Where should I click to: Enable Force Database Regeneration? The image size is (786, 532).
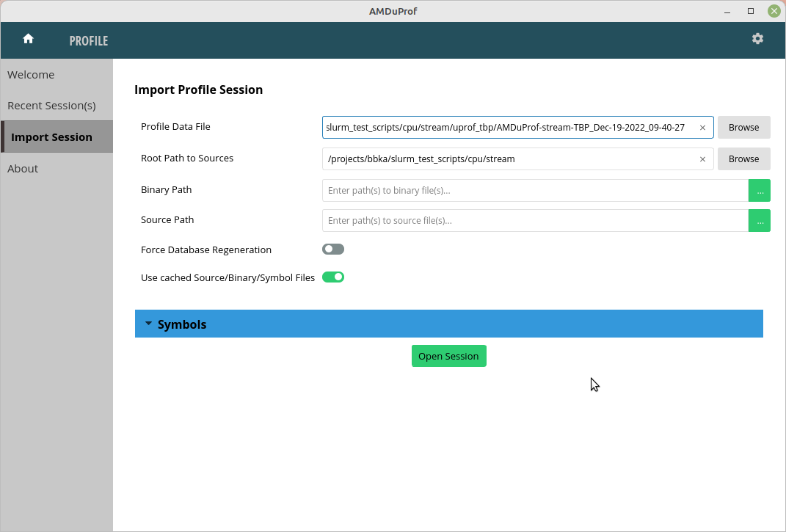pyautogui.click(x=332, y=249)
